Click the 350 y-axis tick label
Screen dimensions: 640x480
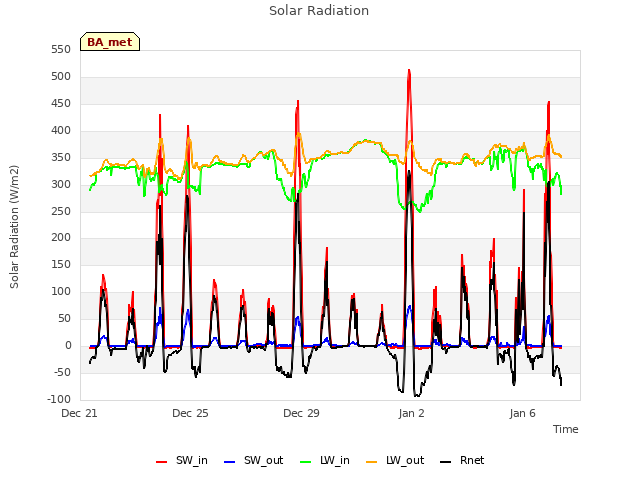61,158
